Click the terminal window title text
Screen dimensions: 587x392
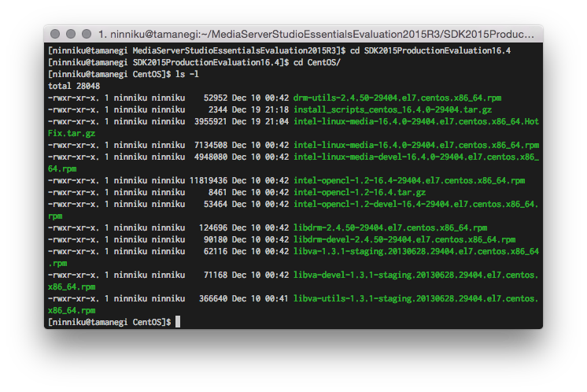(x=316, y=35)
